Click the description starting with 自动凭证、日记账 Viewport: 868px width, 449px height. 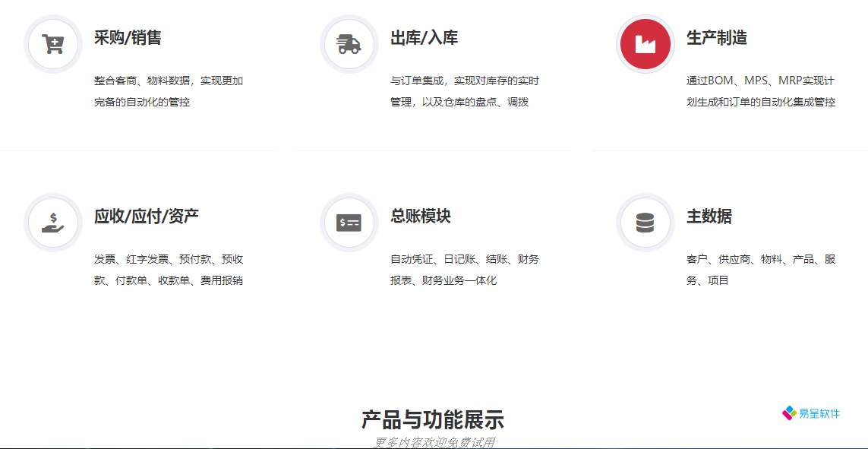[465, 270]
